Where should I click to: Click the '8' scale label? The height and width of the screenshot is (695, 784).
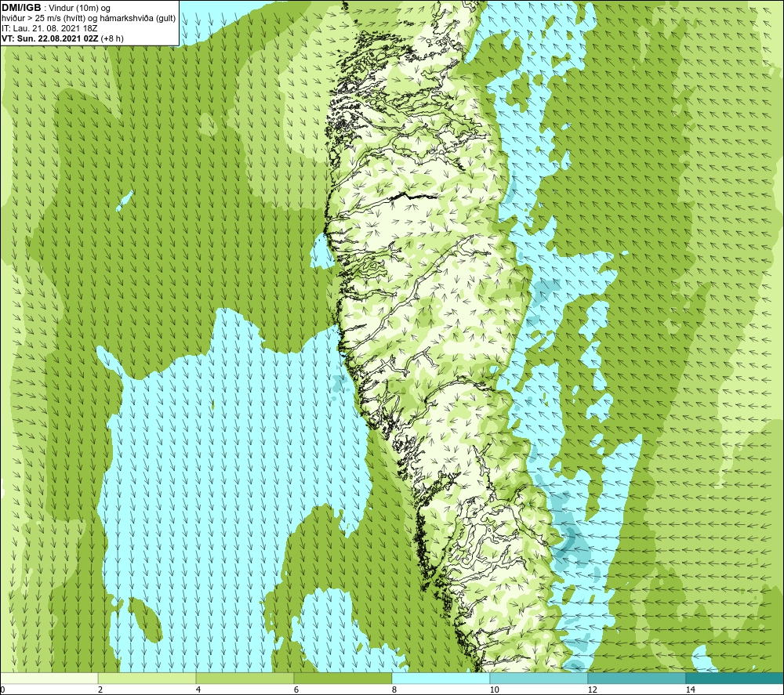[x=394, y=690]
